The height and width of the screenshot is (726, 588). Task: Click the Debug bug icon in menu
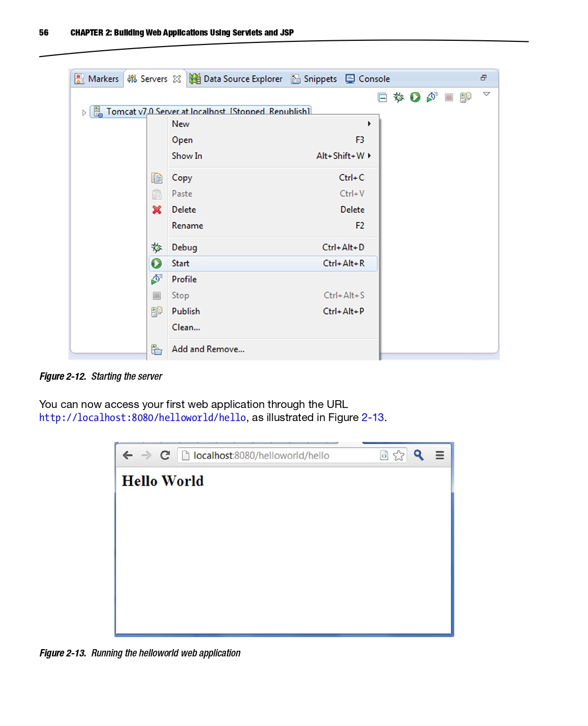[157, 247]
